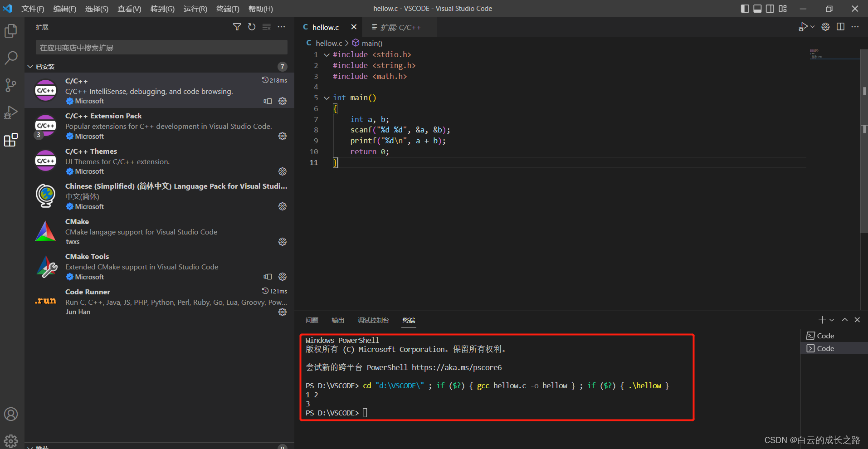Toggle secondary side bar layout button

coord(770,9)
